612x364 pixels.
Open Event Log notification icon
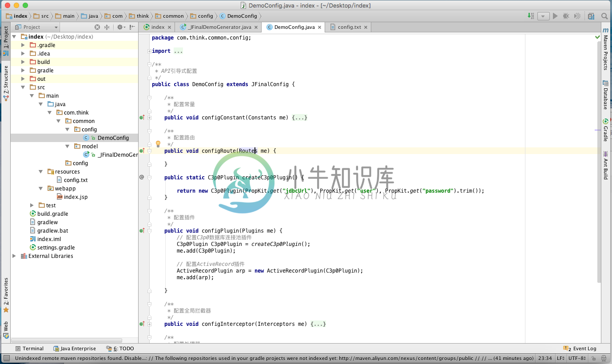[580, 348]
